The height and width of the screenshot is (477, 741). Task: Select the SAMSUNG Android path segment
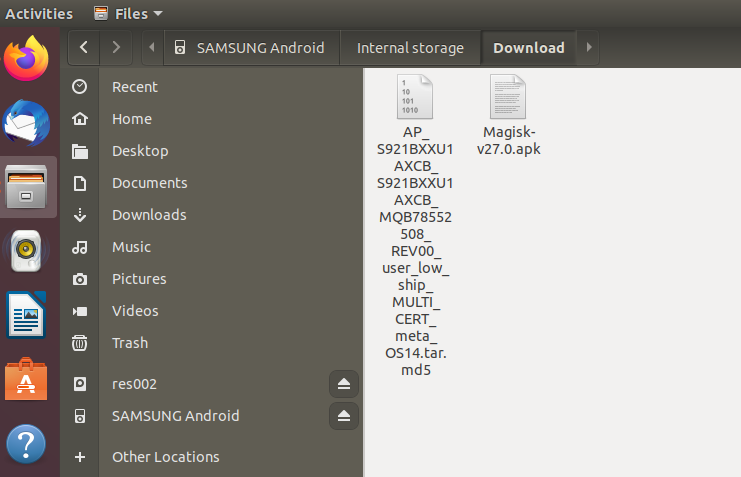[252, 48]
